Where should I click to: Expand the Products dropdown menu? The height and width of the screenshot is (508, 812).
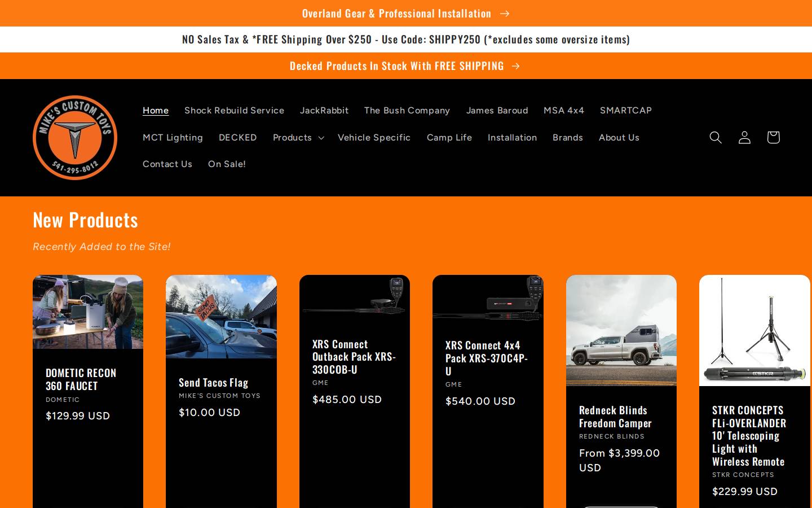click(x=298, y=137)
